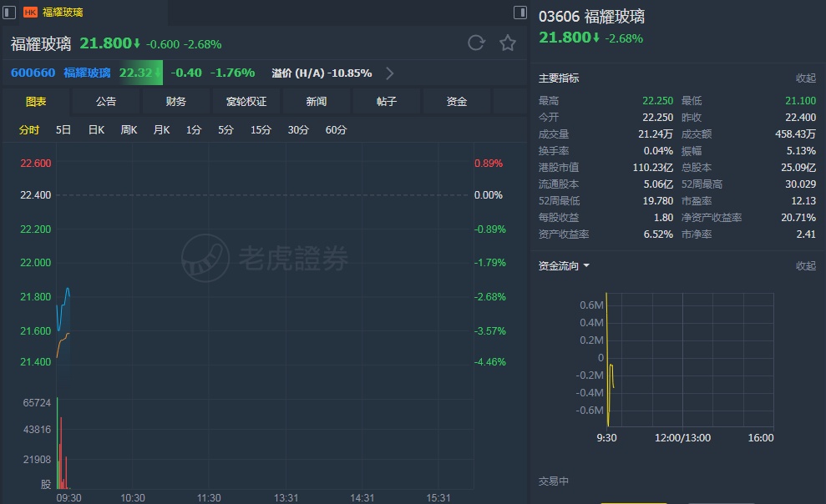Switch chart to 5日 view
The width and height of the screenshot is (826, 504).
(x=63, y=130)
